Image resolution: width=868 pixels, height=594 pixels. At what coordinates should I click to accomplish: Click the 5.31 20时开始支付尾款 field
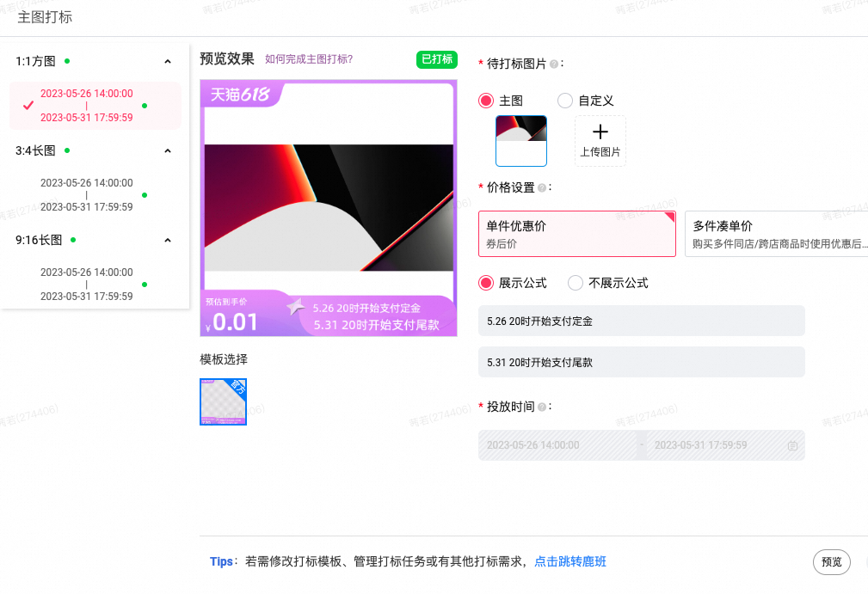(642, 362)
